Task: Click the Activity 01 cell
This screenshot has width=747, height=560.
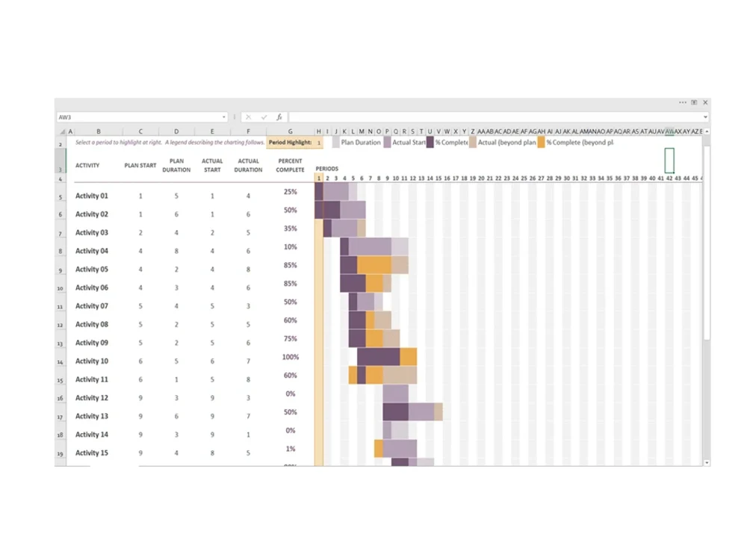Action: [91, 195]
